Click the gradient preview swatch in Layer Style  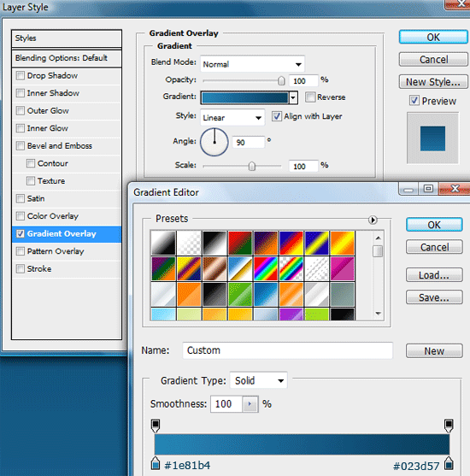click(x=244, y=97)
